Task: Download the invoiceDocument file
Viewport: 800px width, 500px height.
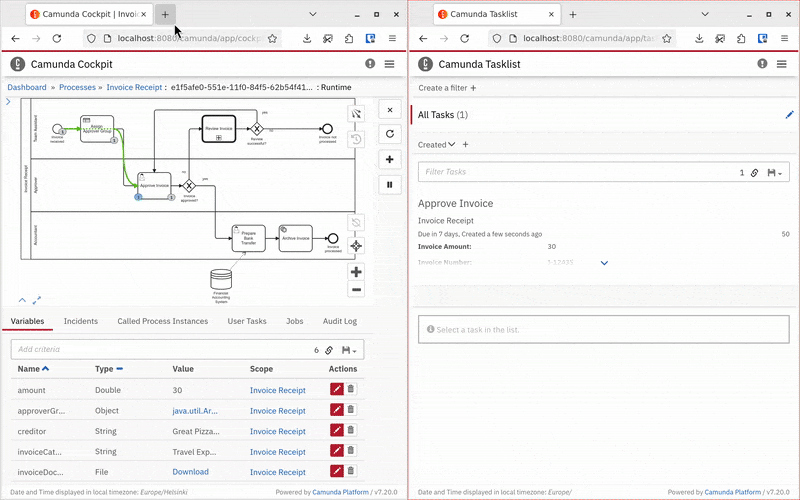Action: [190, 472]
